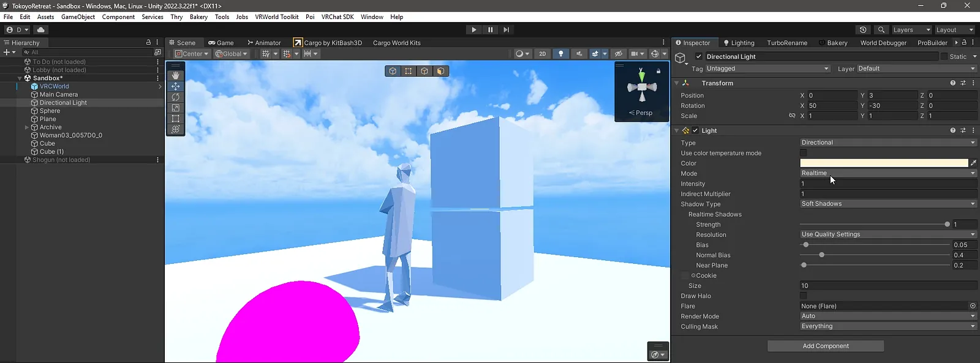Click the Step forward button
Screen dimensions: 980x363
click(506, 29)
